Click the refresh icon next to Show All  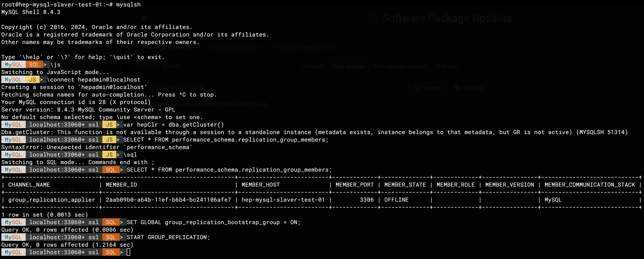457,88
